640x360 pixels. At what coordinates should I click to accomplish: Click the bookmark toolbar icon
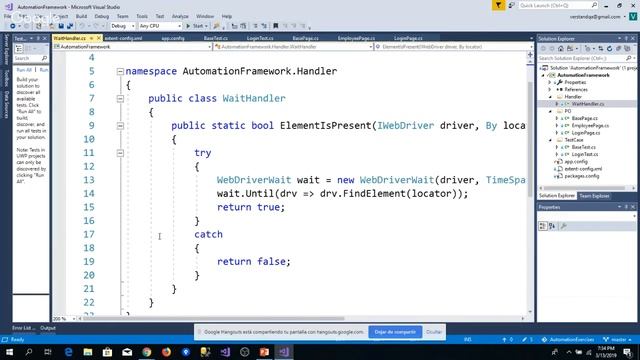(x=276, y=26)
